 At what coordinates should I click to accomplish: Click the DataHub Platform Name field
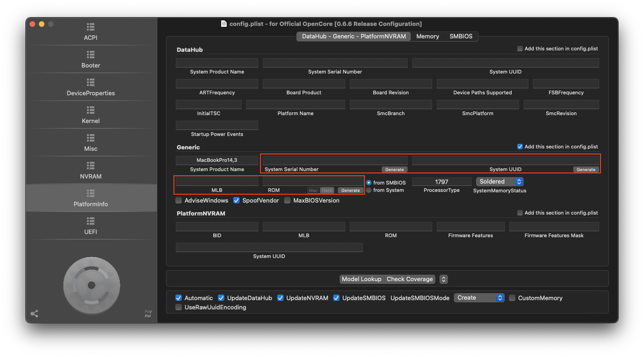pyautogui.click(x=296, y=105)
